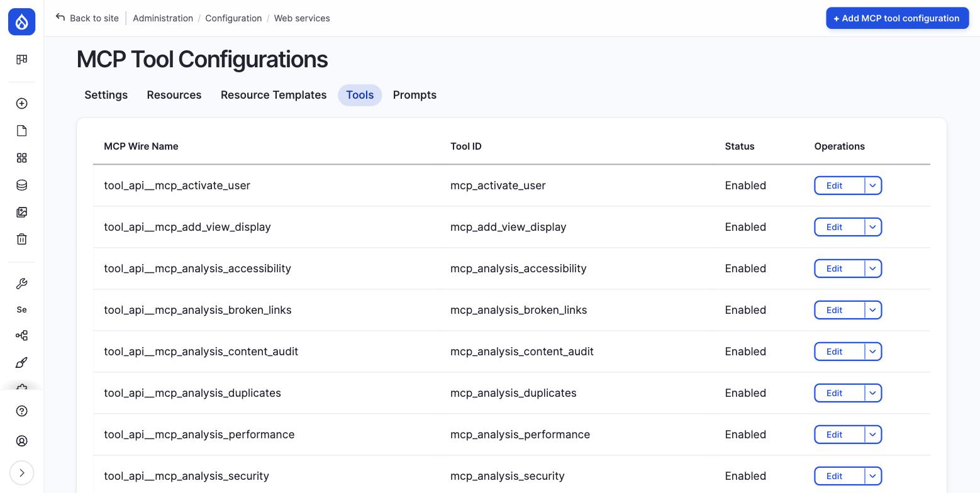Select the tool_api__mcp_analysis_performance wire name

coord(199,435)
